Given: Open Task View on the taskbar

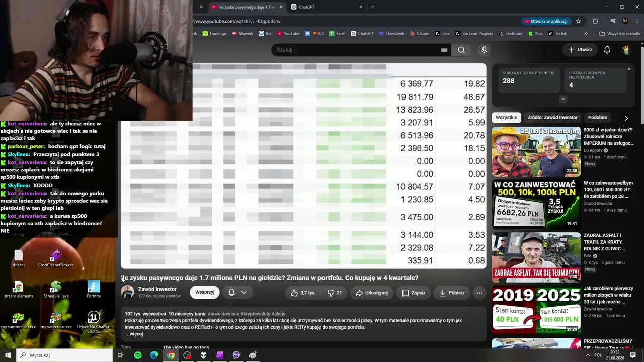Looking at the screenshot, I should tap(121, 355).
